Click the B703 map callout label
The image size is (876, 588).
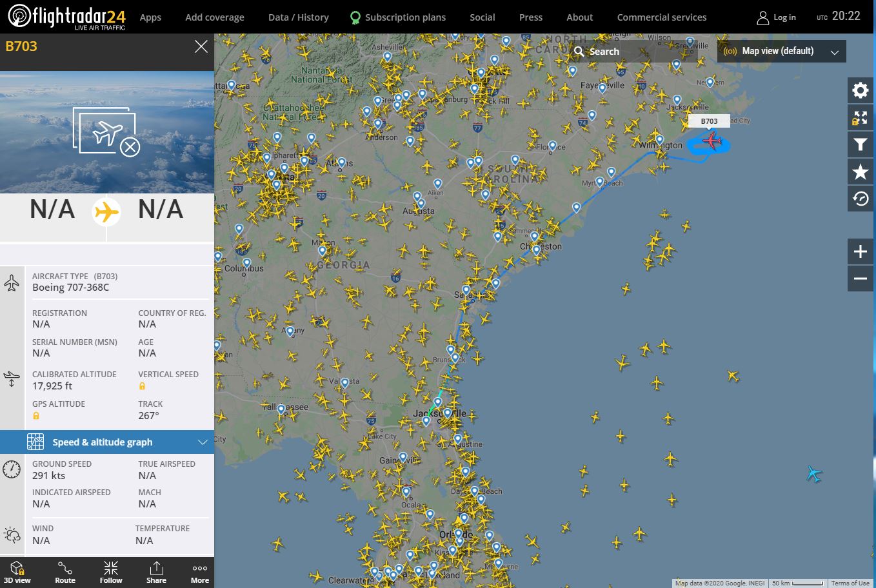709,121
